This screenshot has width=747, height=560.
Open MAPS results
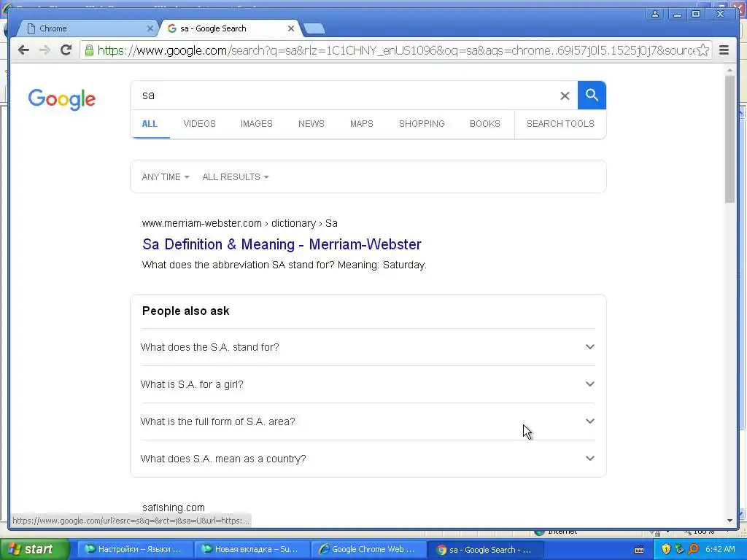coord(362,124)
